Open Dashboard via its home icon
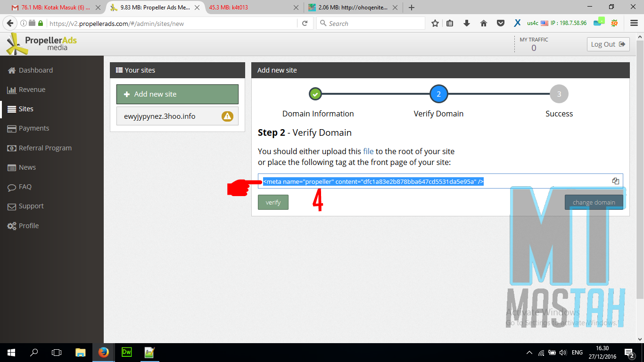The width and height of the screenshot is (644, 362). pyautogui.click(x=11, y=70)
